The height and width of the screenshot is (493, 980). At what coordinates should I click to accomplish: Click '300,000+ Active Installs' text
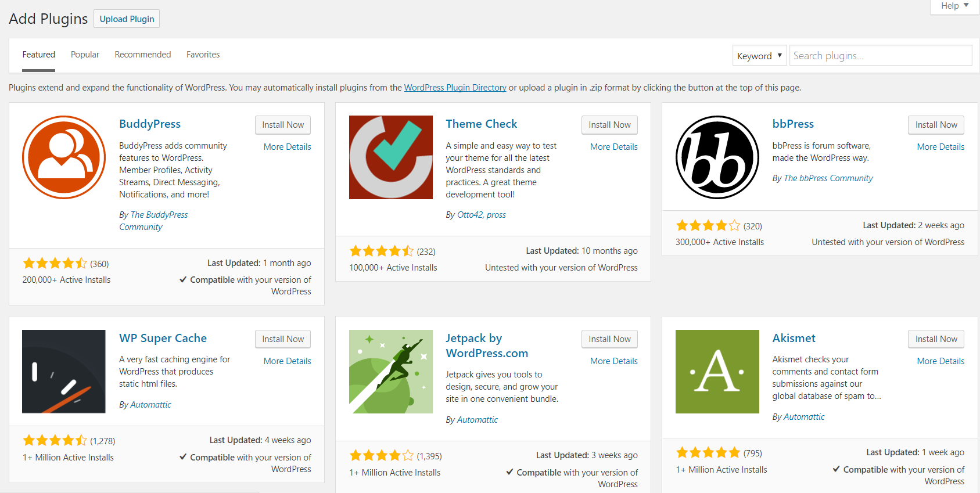(x=720, y=242)
